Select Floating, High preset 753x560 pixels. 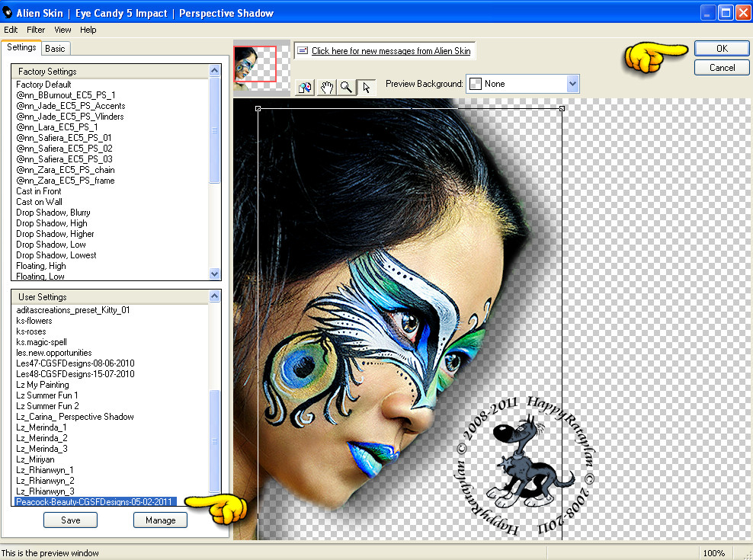(41, 266)
